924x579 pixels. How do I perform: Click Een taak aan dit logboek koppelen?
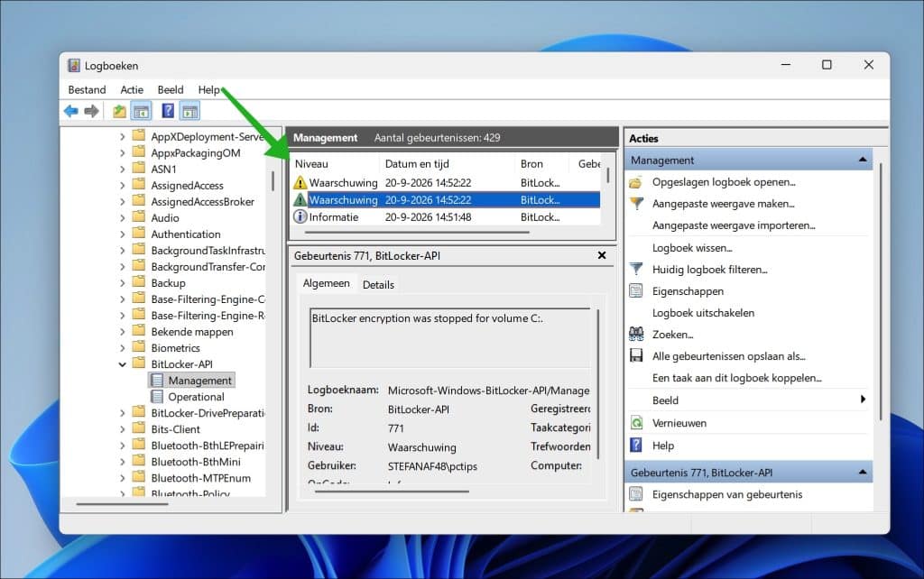point(736,378)
